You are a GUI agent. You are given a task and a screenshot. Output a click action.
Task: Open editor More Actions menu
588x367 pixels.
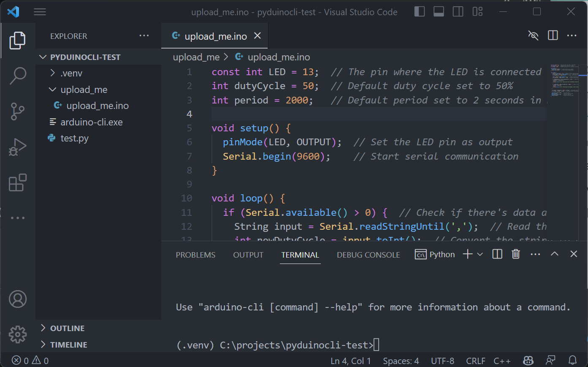(x=572, y=35)
